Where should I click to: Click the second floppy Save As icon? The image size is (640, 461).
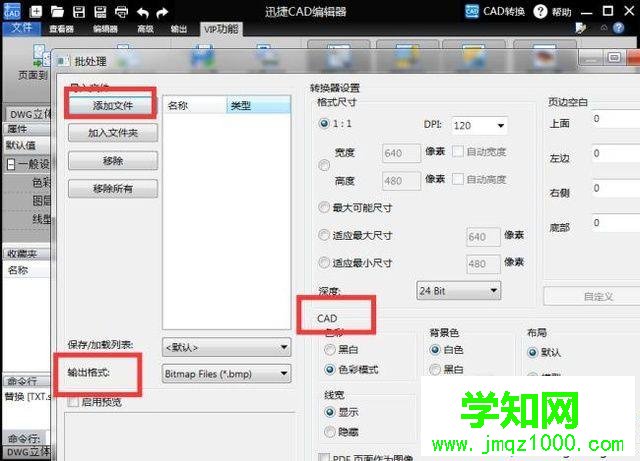[100, 12]
